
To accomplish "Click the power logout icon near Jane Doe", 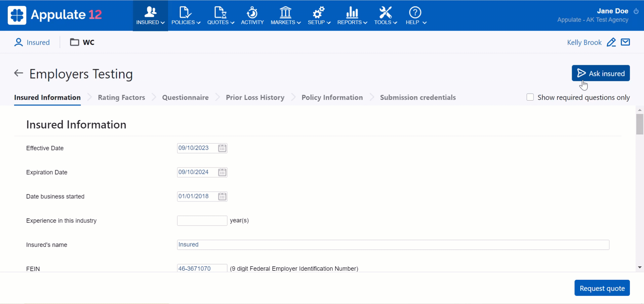I will coord(636,11).
